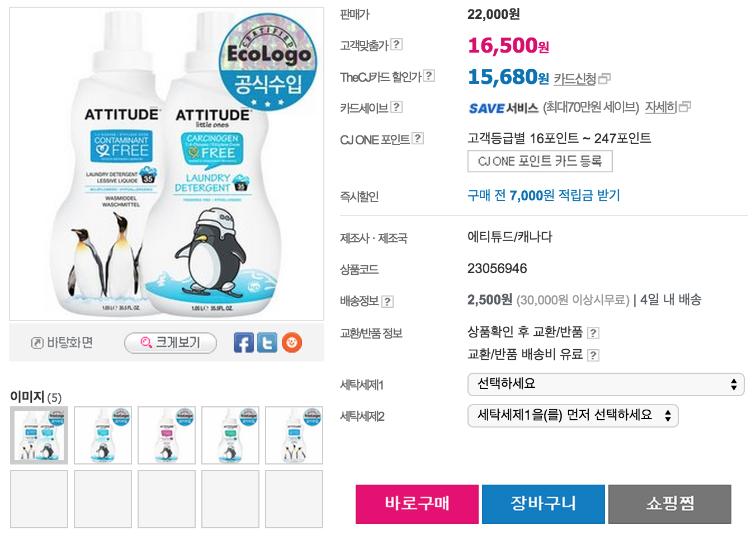Open help icon beside TheCJ카드 할인가
This screenshot has height=535, width=756.
pyautogui.click(x=429, y=76)
